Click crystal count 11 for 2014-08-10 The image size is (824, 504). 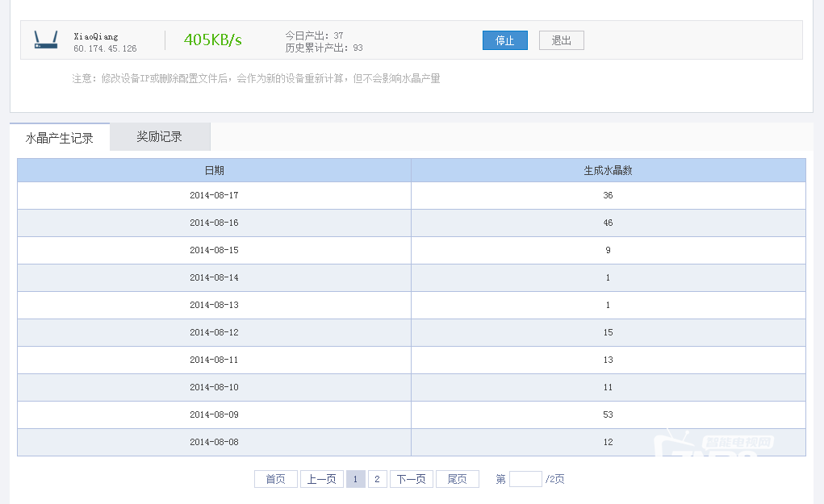click(608, 387)
